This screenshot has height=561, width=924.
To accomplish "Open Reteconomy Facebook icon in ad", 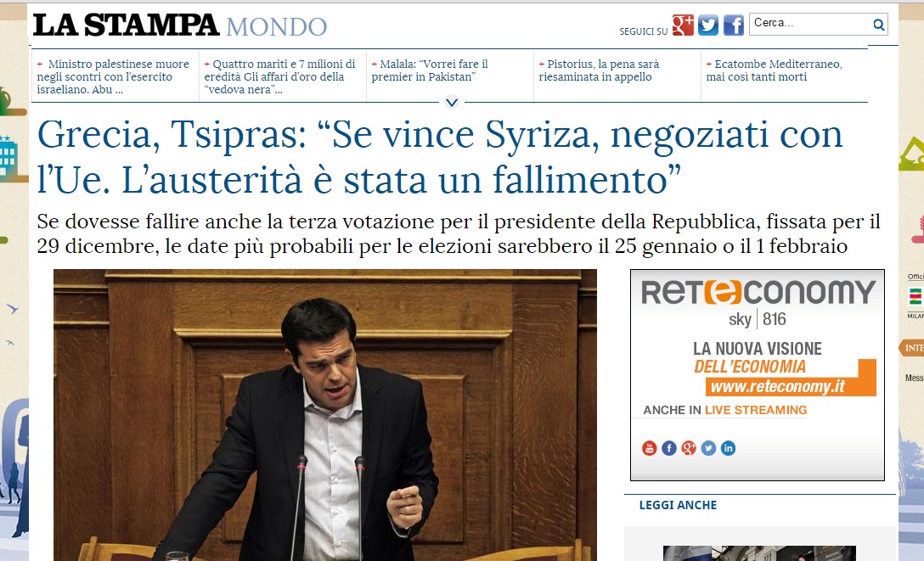I will point(669,448).
